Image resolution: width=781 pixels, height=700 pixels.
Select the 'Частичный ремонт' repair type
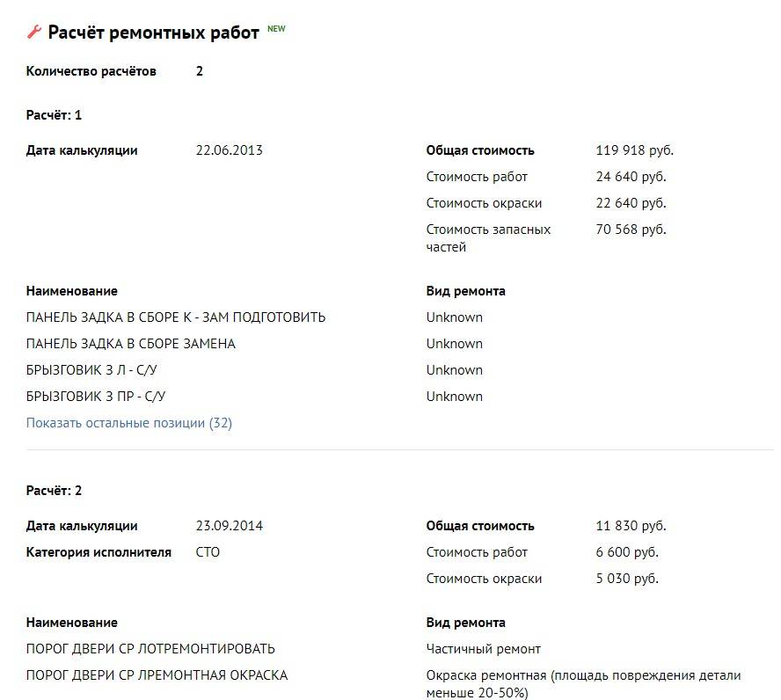[x=483, y=649]
